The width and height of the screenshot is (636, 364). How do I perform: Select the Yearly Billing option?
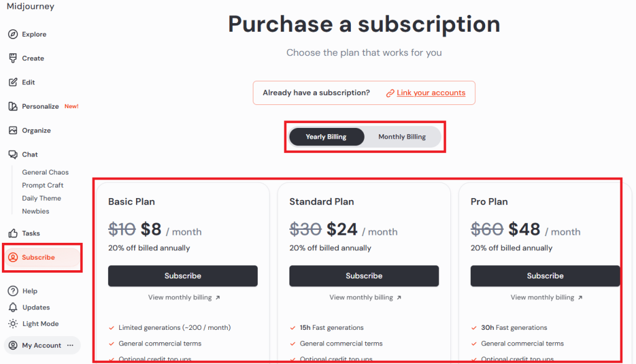click(326, 137)
